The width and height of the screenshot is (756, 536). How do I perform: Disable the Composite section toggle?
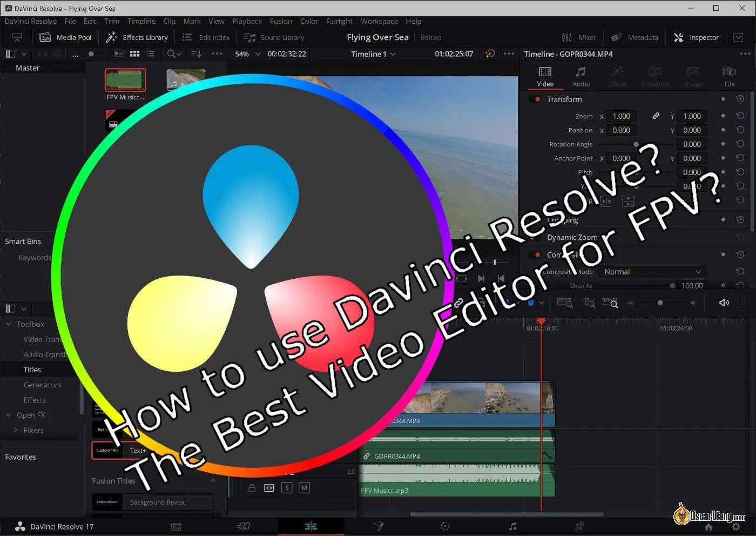(535, 255)
